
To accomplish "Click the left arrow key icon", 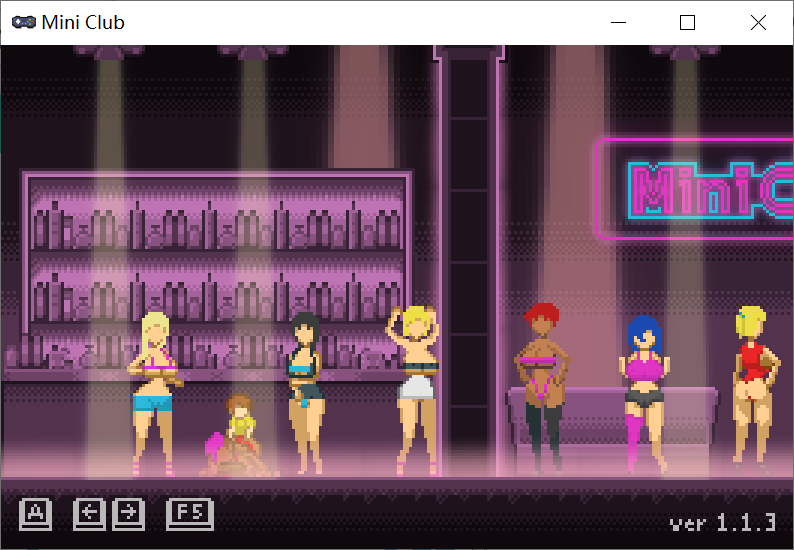I will [x=90, y=514].
